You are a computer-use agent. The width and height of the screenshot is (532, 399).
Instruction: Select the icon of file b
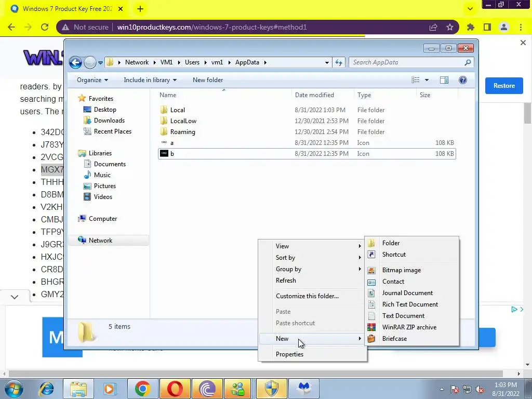tap(164, 153)
